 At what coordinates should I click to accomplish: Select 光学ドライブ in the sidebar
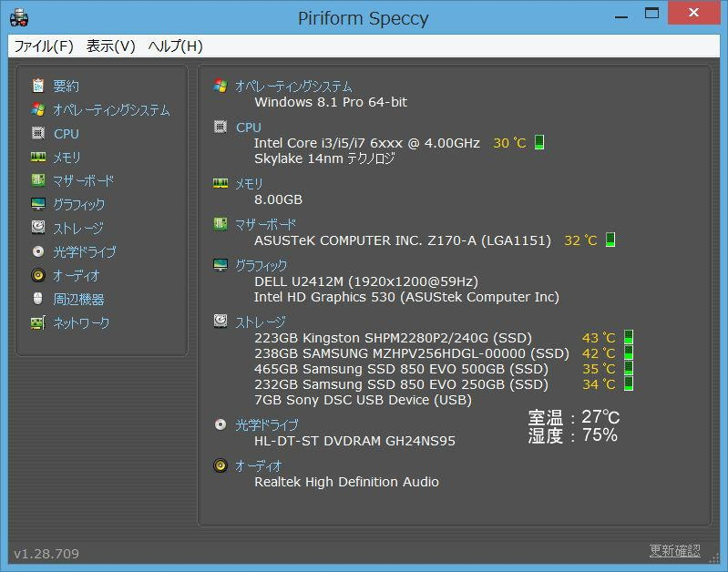(85, 251)
